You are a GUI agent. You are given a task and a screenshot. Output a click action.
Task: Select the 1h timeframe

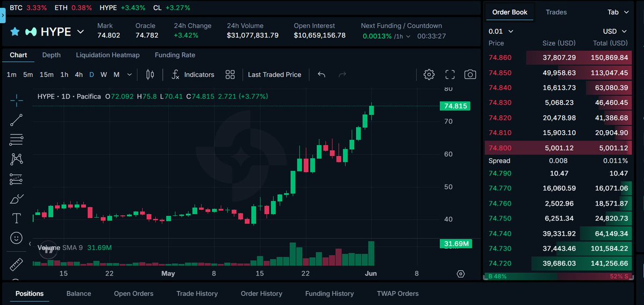64,74
